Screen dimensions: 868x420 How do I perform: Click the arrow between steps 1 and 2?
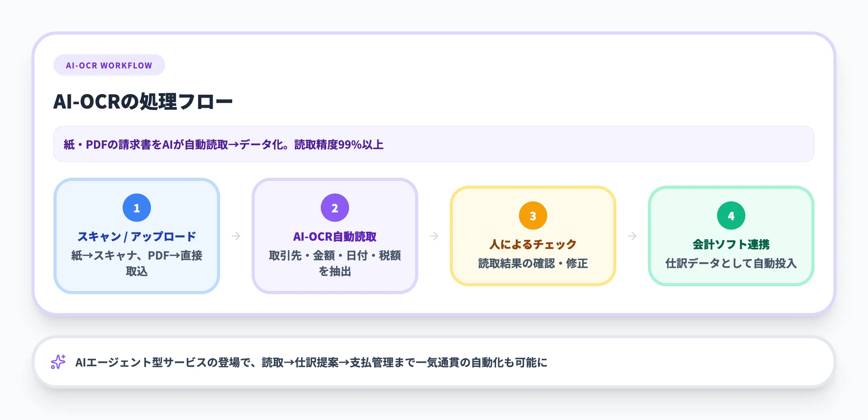236,236
